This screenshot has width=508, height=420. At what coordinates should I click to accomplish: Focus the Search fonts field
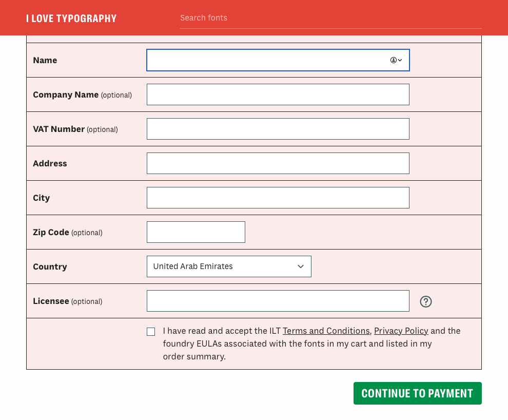(x=330, y=18)
